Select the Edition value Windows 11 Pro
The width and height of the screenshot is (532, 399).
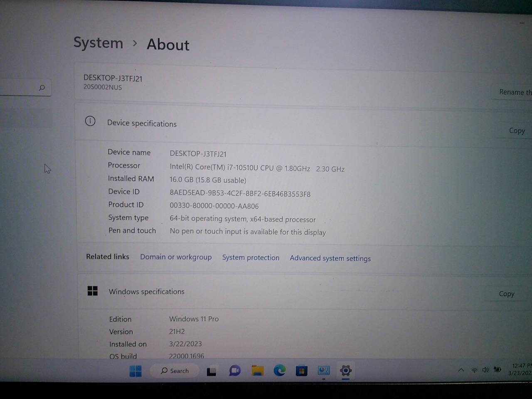(194, 319)
